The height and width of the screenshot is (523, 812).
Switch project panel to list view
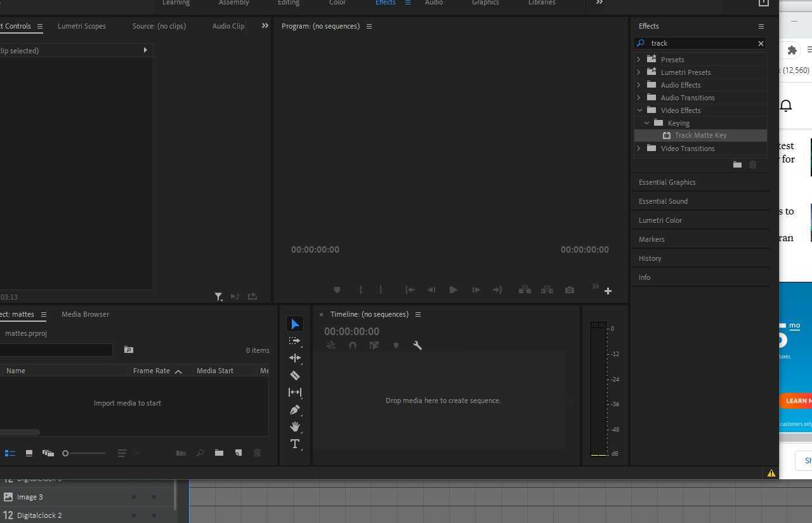[x=10, y=453]
